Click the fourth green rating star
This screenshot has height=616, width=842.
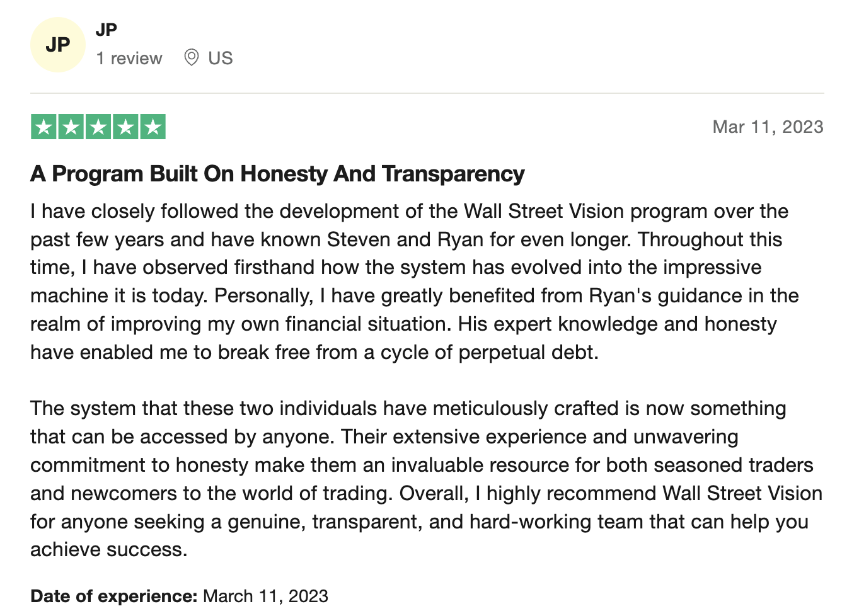pyautogui.click(x=125, y=127)
